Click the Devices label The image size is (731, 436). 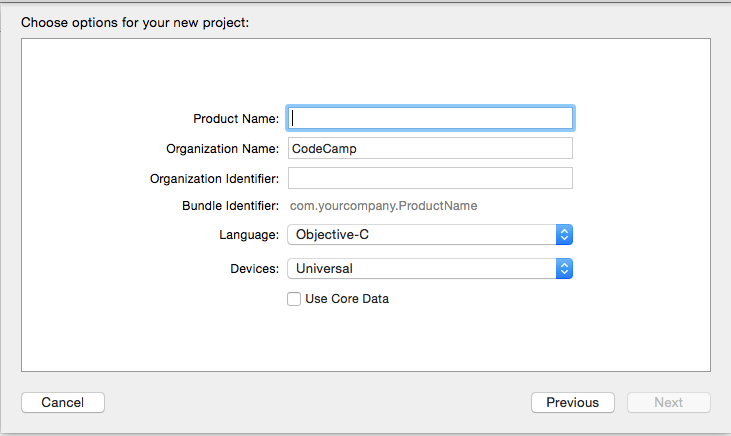pos(253,268)
